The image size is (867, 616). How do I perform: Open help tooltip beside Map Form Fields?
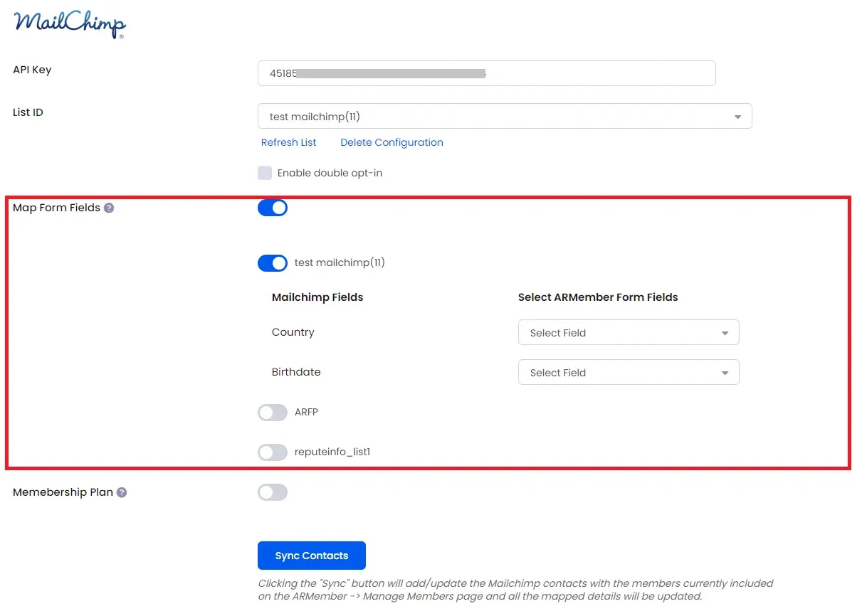pyautogui.click(x=109, y=208)
